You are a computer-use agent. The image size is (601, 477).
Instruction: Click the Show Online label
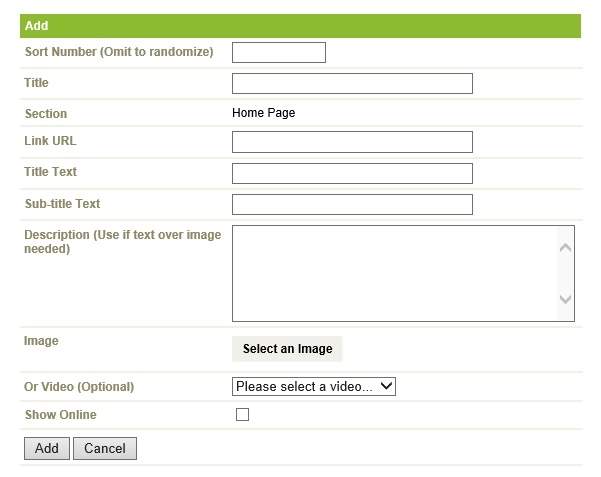61,415
